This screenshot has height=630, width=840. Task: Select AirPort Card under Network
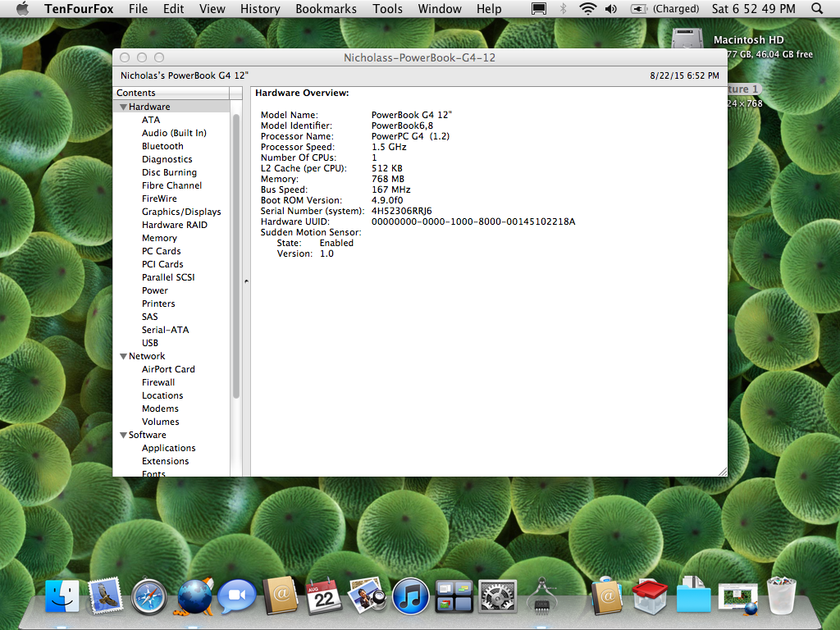click(168, 369)
